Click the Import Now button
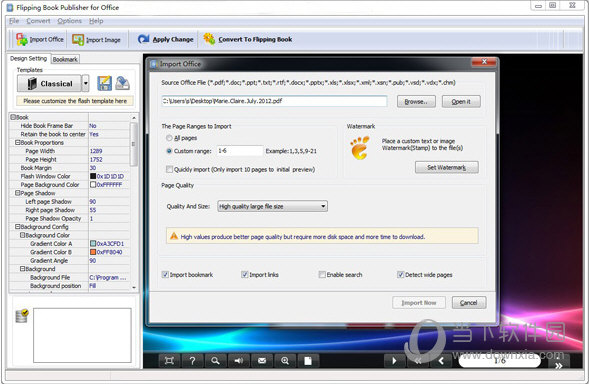This screenshot has height=384, width=589. 419,303
